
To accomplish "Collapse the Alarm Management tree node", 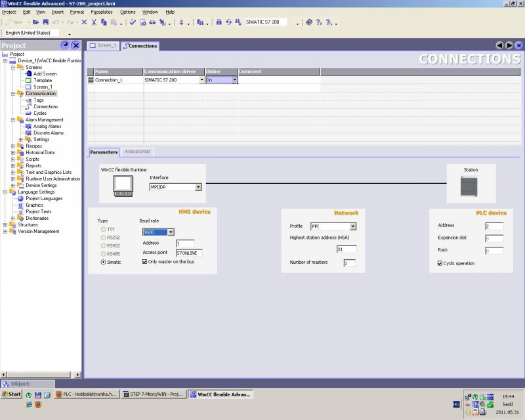I will pyautogui.click(x=13, y=120).
